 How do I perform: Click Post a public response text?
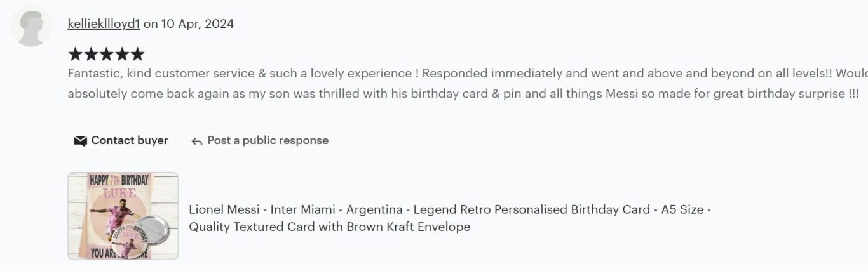click(268, 140)
